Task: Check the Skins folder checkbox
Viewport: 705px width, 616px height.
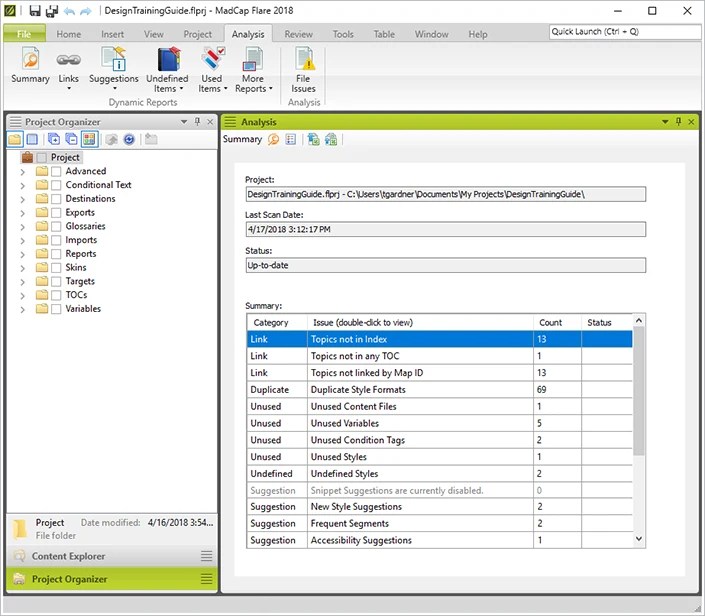Action: pos(56,268)
